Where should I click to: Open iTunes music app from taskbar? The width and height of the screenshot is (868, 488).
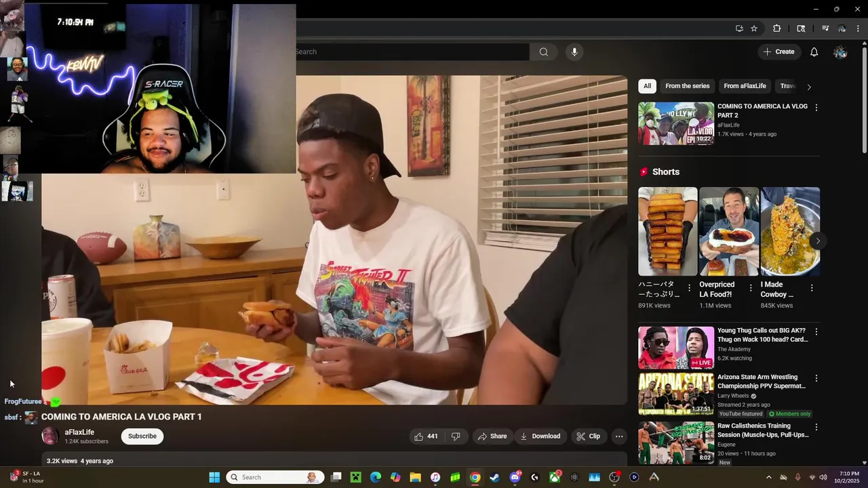tap(435, 477)
